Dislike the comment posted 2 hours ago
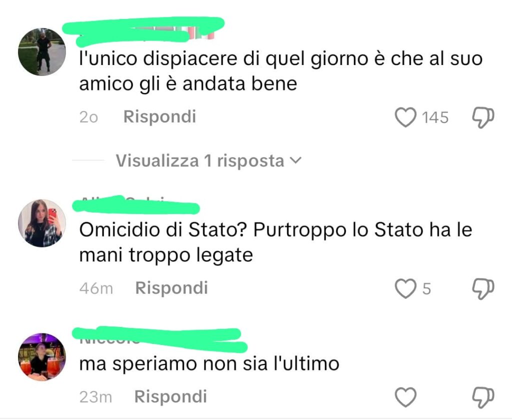Image resolution: width=512 pixels, height=420 pixels. [483, 117]
